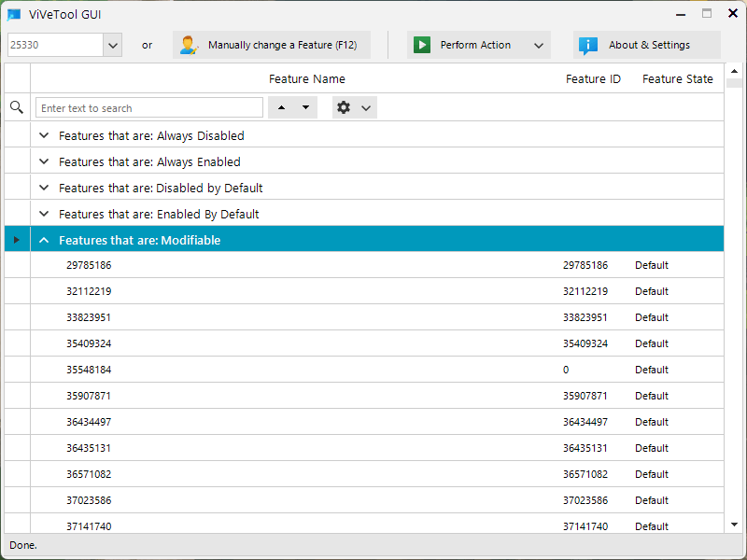Click the build number 25330 field
The width and height of the screenshot is (747, 560).
point(55,45)
